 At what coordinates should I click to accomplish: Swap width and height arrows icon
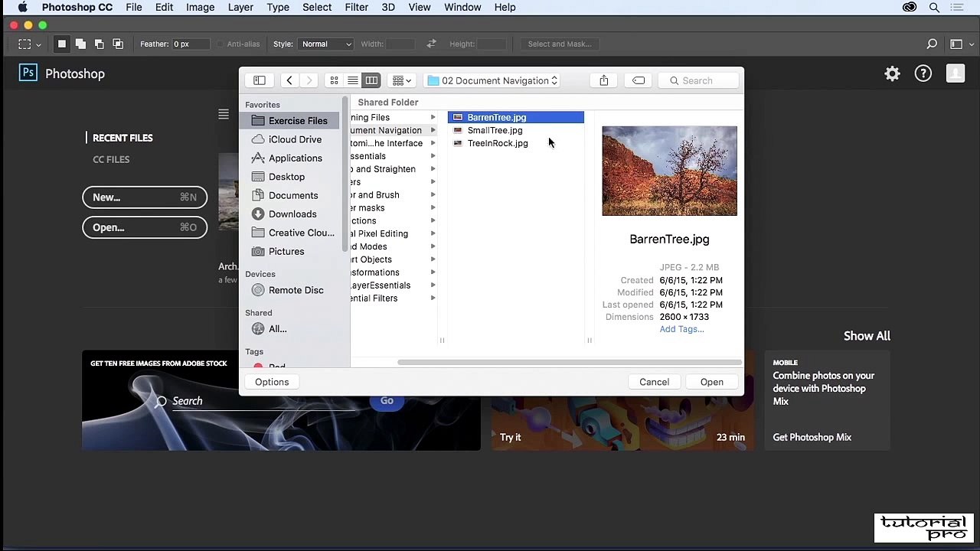(431, 44)
